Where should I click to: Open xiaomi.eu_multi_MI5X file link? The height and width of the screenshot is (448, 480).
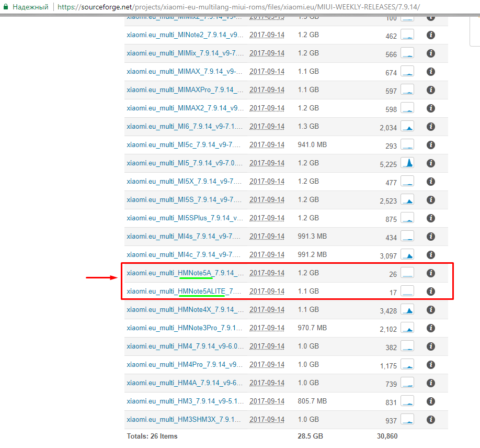pos(185,182)
